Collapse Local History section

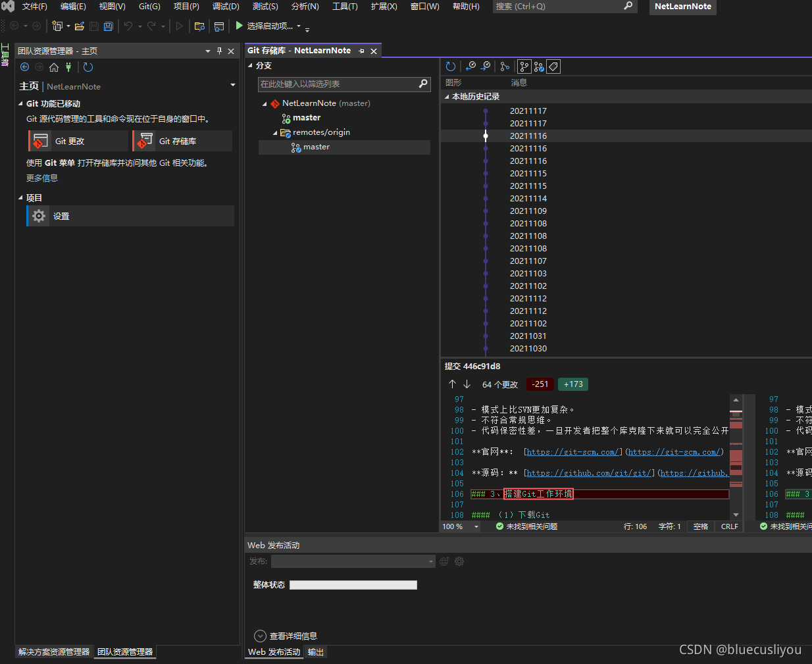[x=447, y=97]
